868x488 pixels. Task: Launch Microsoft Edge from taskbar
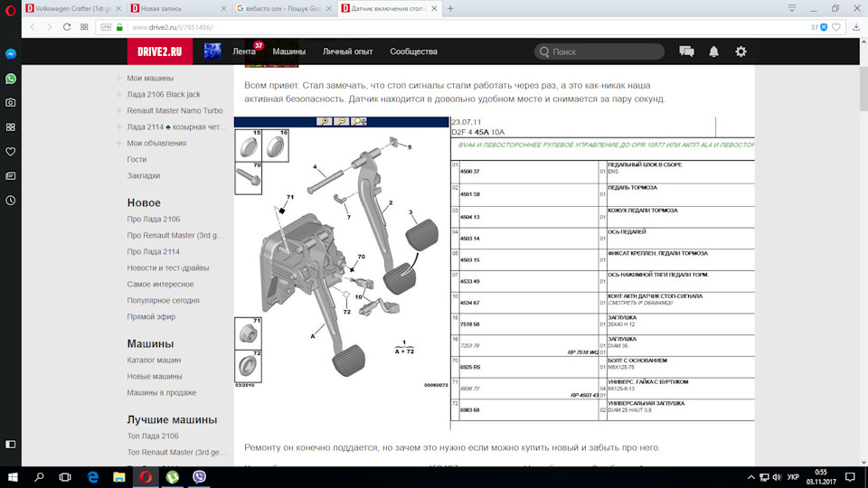click(92, 477)
